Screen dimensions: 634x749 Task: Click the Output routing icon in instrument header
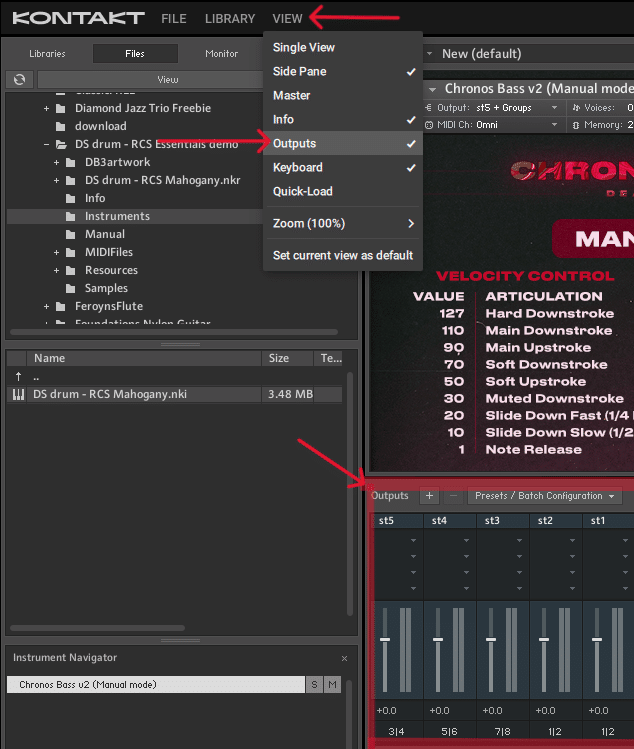(x=429, y=108)
